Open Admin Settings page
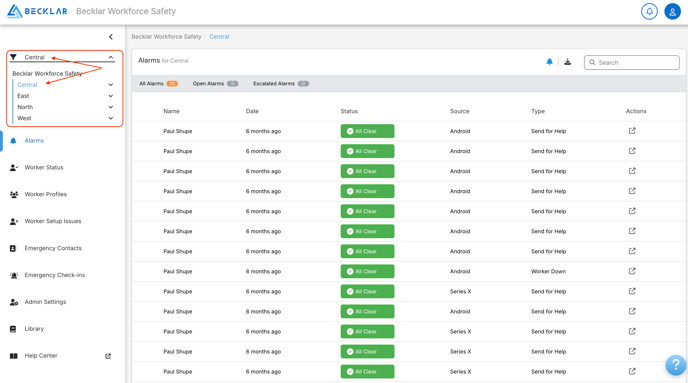 (45, 302)
